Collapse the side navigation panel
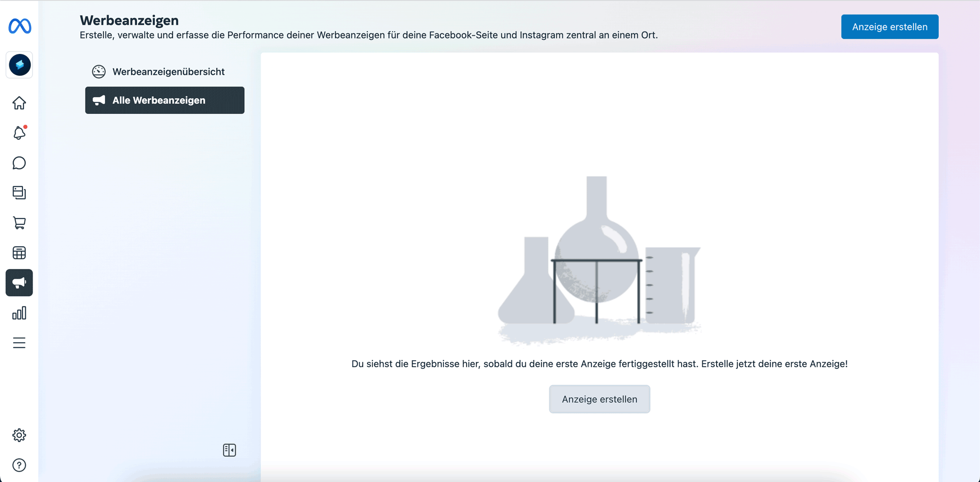The height and width of the screenshot is (482, 980). (x=229, y=450)
